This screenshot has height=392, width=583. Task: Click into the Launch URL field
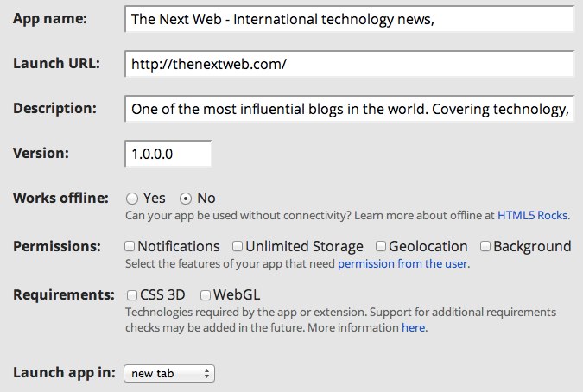350,64
